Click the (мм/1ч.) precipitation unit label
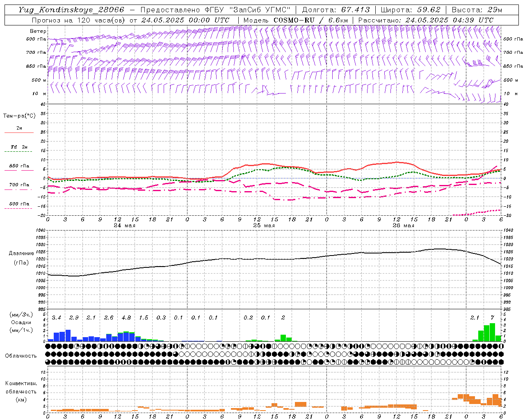Screen dimensions: 525x420 pos(21,330)
